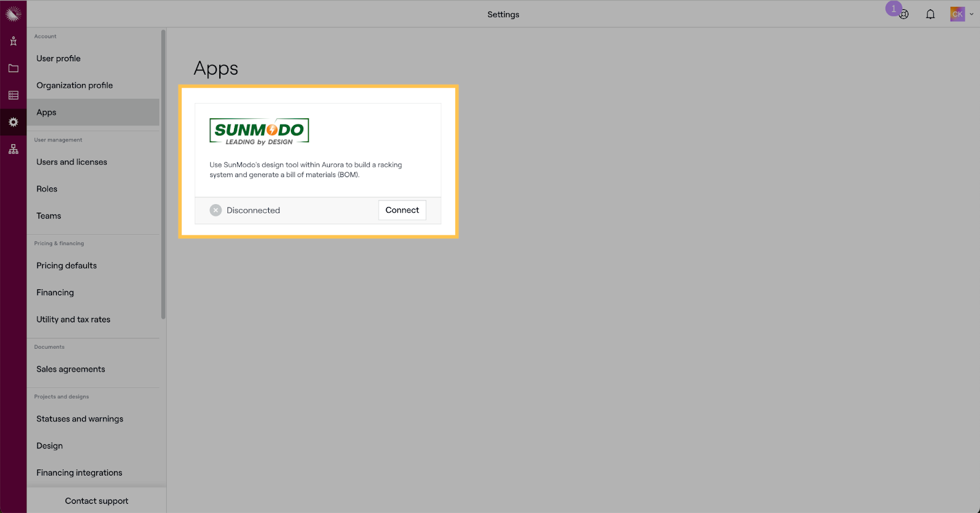Viewport: 980px width, 513px height.
Task: Open the organization hierarchy icon
Action: [x=13, y=149]
